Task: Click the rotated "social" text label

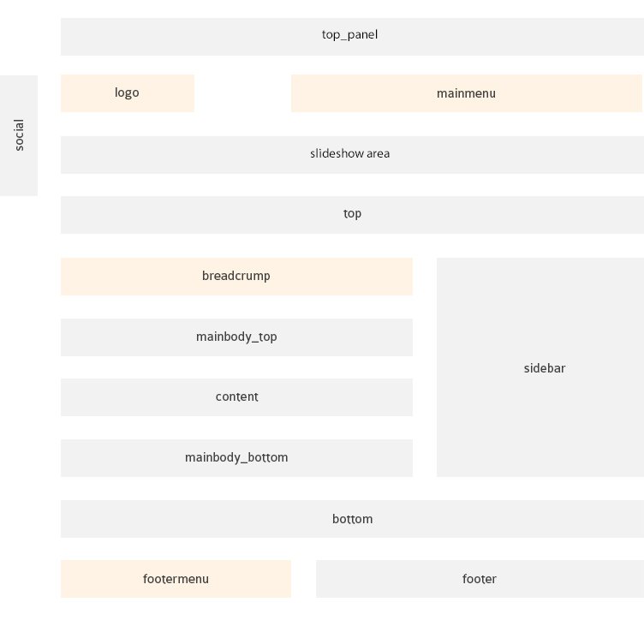Action: click(20, 135)
